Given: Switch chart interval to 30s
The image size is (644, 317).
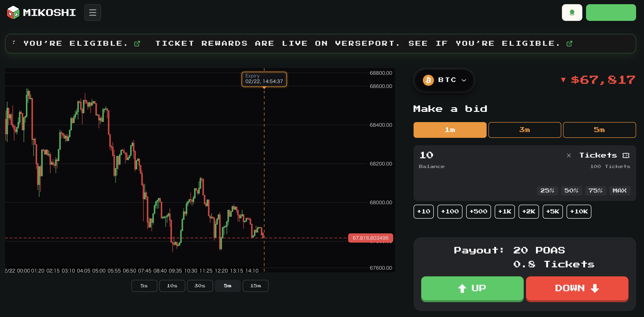Looking at the screenshot, I should pos(200,286).
